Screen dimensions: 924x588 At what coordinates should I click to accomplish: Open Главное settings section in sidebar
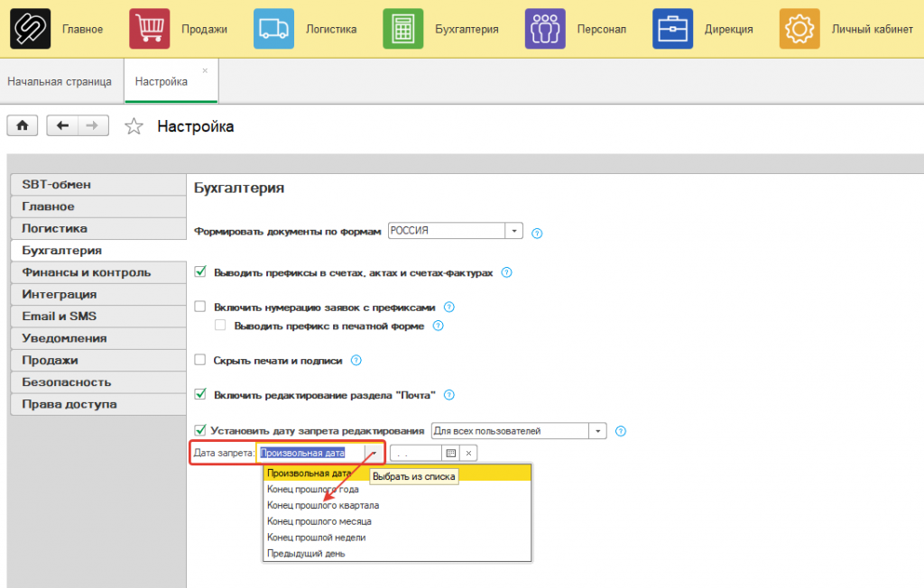[98, 207]
